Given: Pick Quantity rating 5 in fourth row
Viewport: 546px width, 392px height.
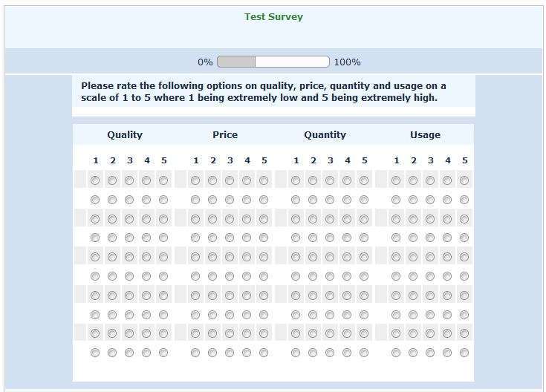Looking at the screenshot, I should click(x=364, y=238).
